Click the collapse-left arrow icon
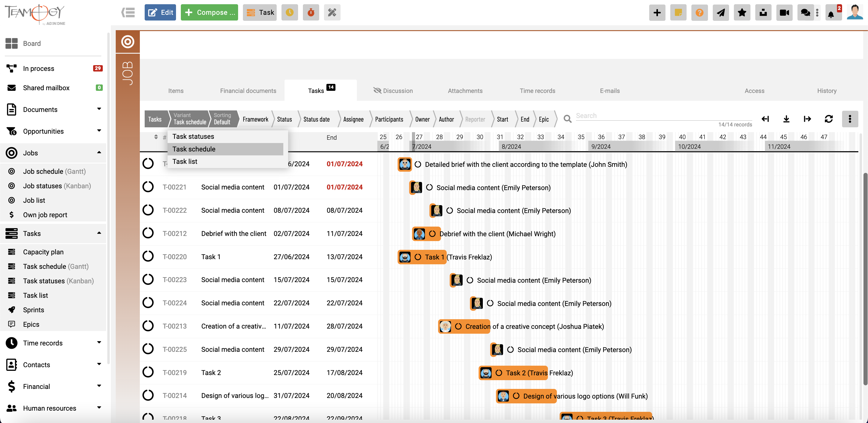The image size is (868, 423). pos(765,119)
